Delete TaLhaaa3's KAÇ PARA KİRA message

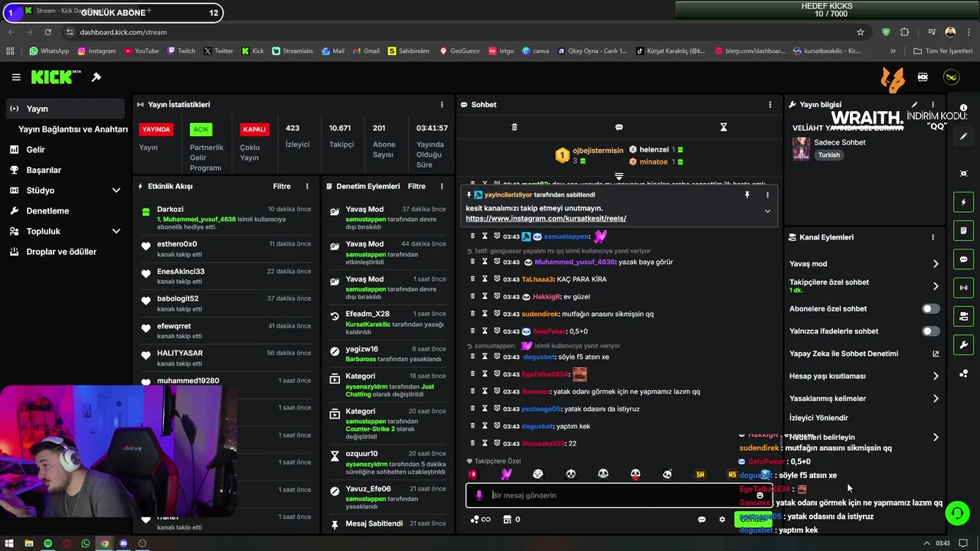(472, 279)
